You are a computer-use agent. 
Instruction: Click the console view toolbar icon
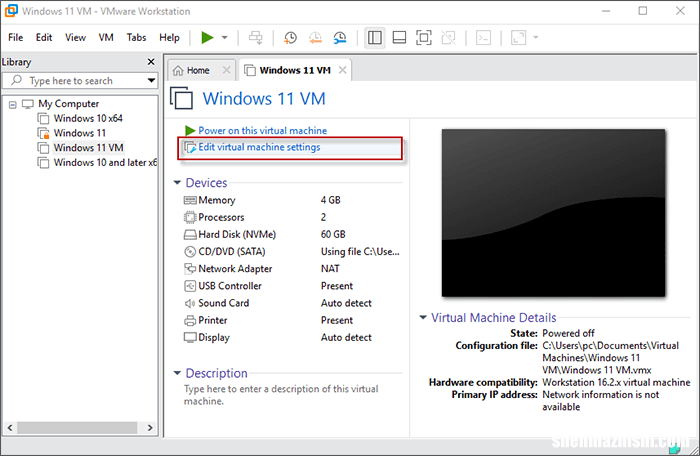point(483,38)
